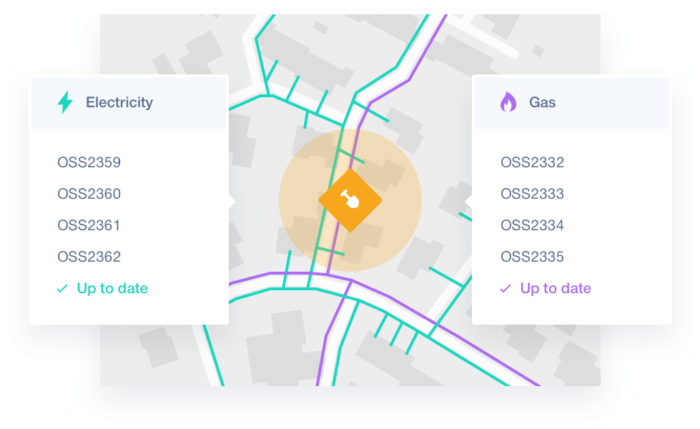Image resolution: width=700 pixels, height=429 pixels.
Task: Select gas record OSS2335
Action: (x=532, y=257)
